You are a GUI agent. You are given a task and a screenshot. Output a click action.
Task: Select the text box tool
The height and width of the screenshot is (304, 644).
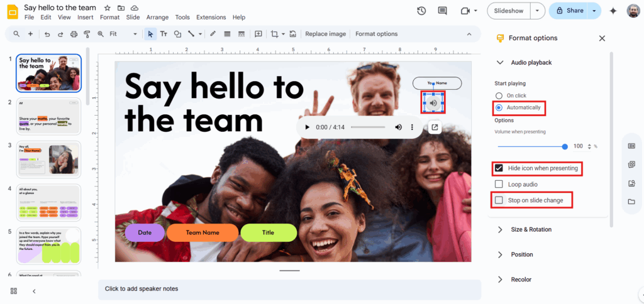point(164,34)
